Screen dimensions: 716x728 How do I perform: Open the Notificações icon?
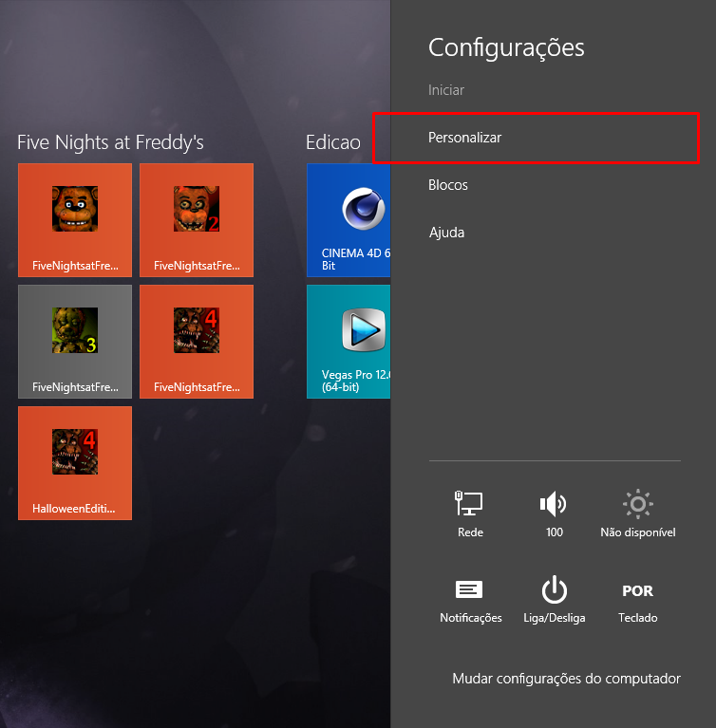coord(470,600)
